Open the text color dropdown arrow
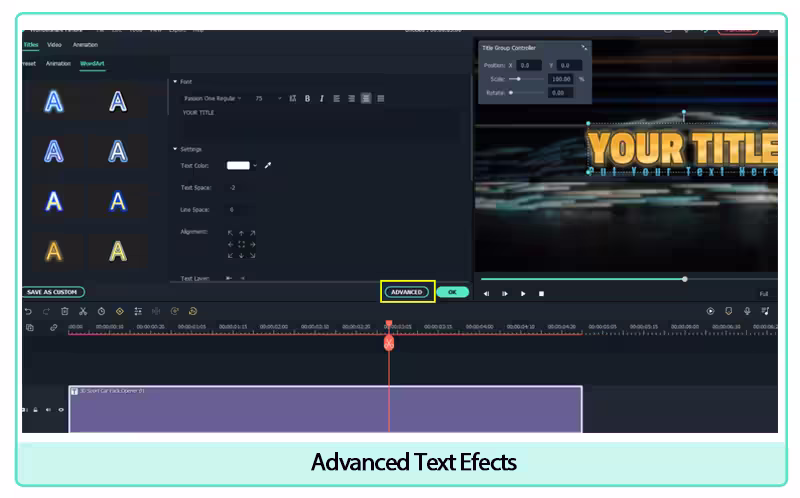The height and width of the screenshot is (498, 800). (255, 165)
